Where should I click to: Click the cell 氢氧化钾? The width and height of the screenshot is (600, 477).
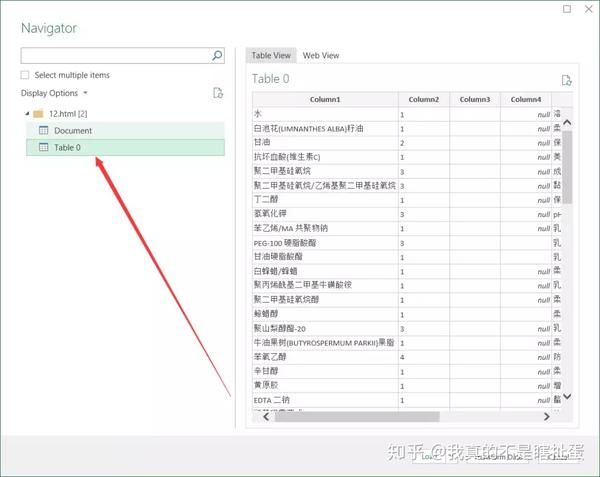tap(325, 214)
